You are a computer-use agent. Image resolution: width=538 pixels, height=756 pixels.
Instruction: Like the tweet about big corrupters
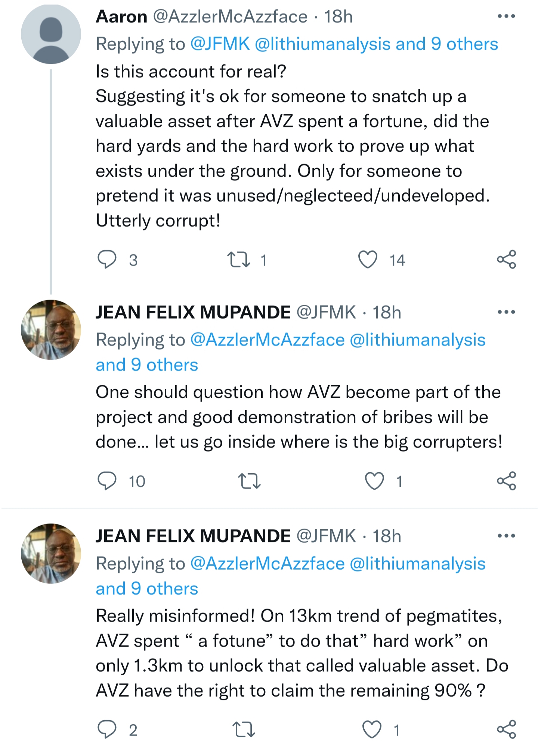[374, 481]
